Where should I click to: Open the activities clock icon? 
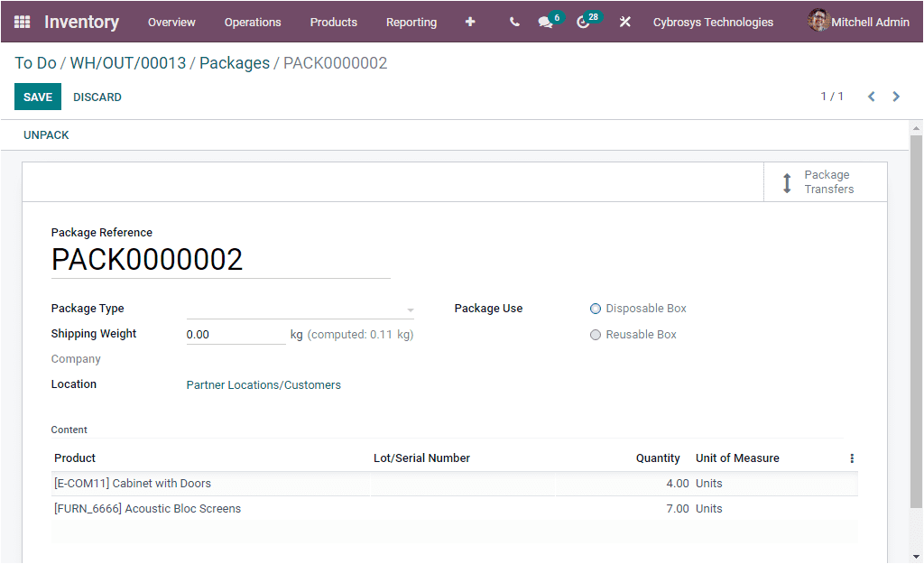pos(582,22)
